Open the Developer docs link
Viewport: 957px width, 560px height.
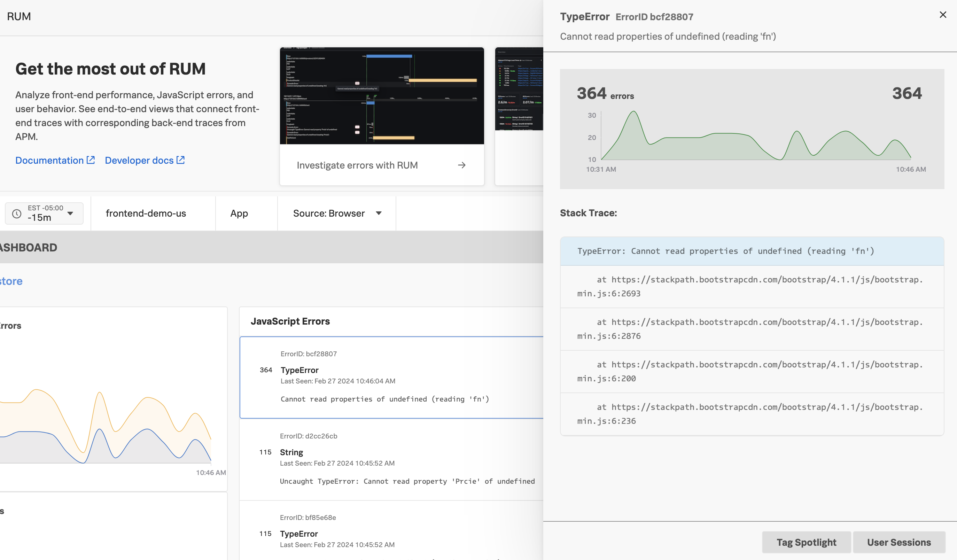pos(139,160)
